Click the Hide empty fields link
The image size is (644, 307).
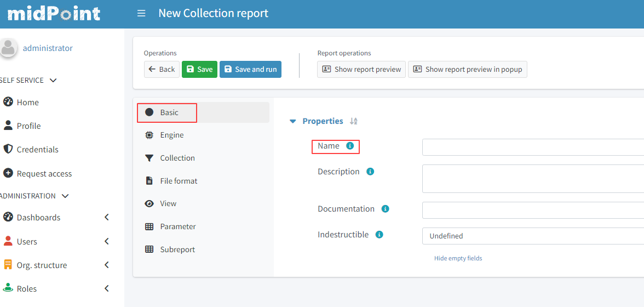coord(458,258)
